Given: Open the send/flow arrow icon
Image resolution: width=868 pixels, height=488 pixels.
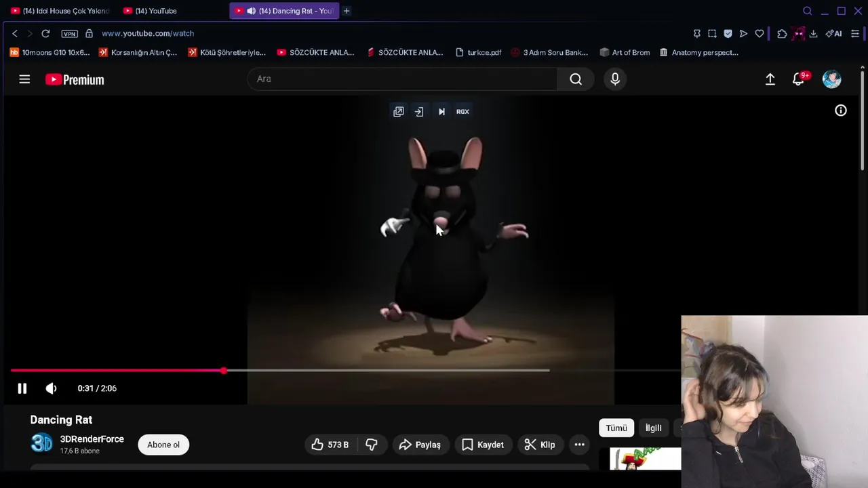Looking at the screenshot, I should (x=743, y=33).
